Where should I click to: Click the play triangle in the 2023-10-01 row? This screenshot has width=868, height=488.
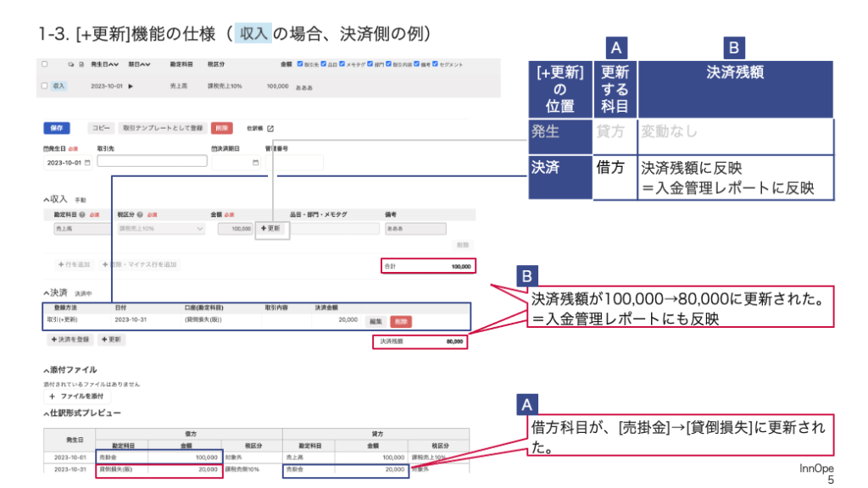pyautogui.click(x=131, y=86)
